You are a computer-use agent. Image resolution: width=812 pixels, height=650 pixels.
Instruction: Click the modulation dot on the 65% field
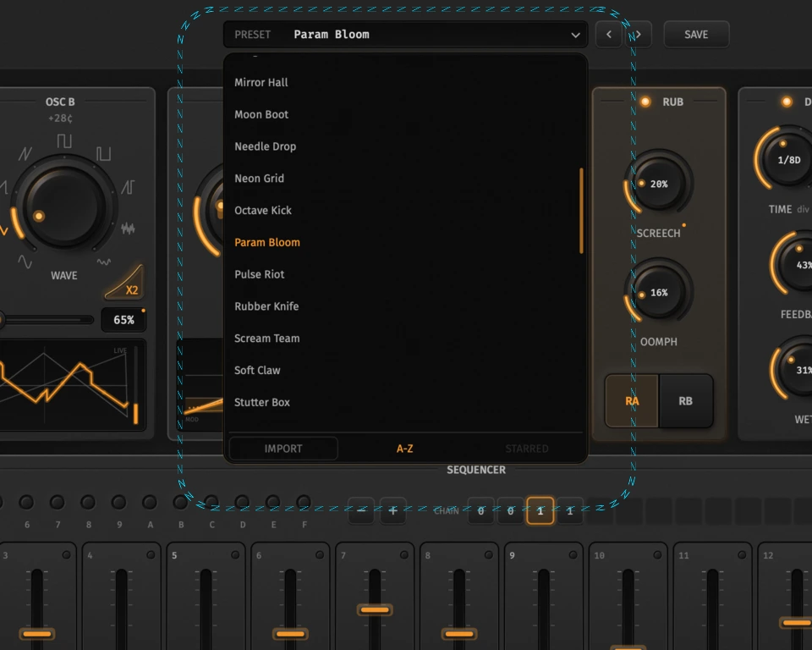(x=143, y=311)
